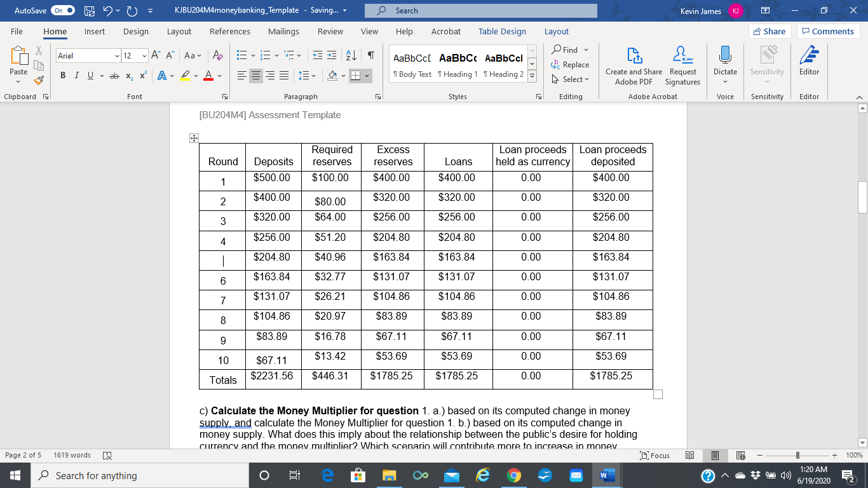Decrease paragraph indent
The height and width of the screenshot is (488, 868).
317,56
